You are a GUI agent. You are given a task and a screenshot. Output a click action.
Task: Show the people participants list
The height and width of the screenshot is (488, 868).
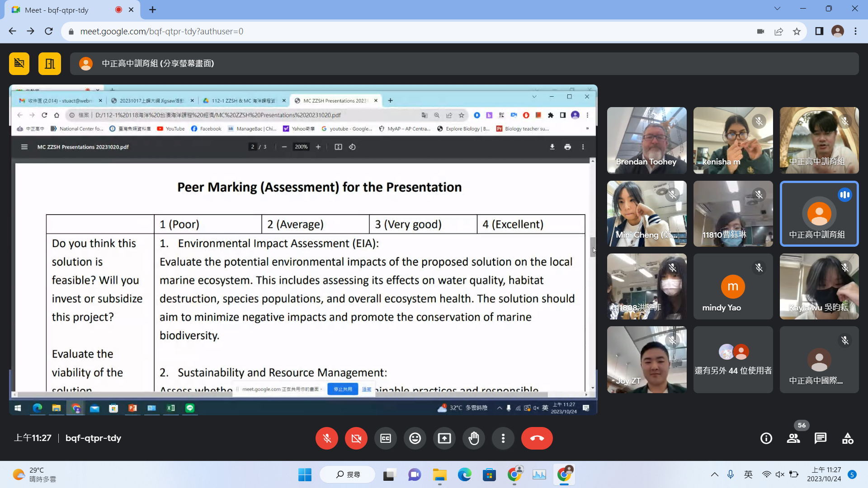793,438
